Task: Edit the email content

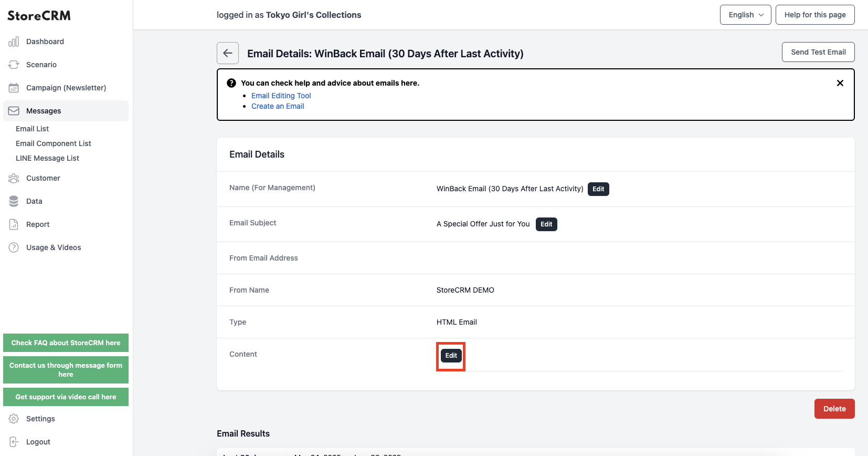Action: pos(451,356)
